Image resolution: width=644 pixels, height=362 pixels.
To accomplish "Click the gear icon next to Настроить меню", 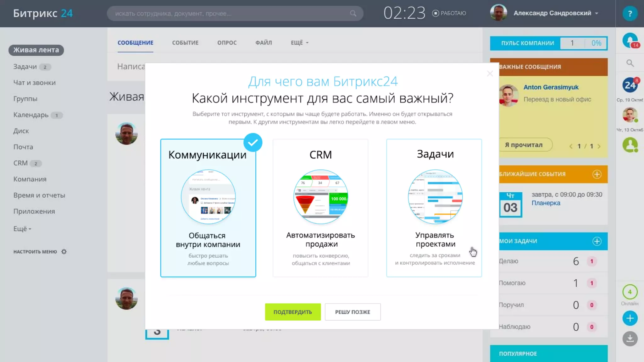I will (x=64, y=252).
